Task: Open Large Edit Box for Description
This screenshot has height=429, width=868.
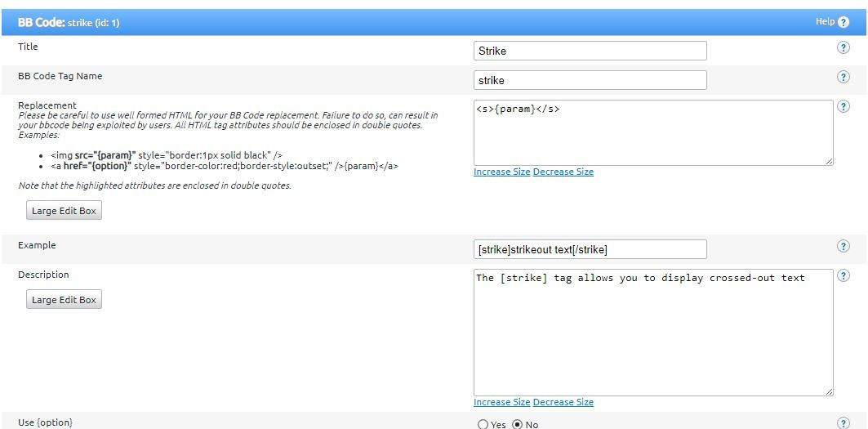Action: (x=65, y=300)
